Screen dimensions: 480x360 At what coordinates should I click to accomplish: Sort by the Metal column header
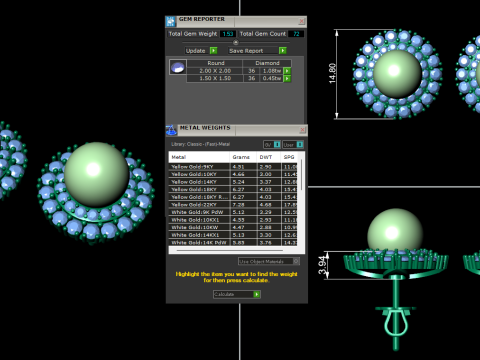pos(199,157)
